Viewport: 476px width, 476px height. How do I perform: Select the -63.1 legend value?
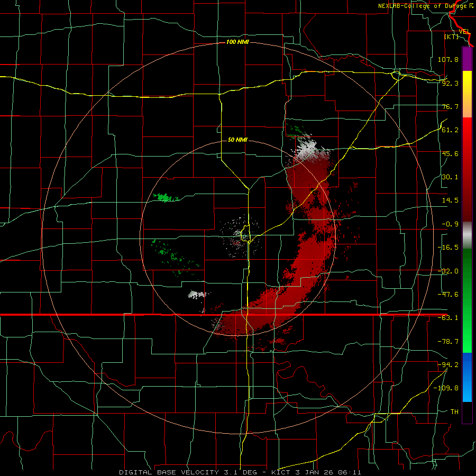448,318
